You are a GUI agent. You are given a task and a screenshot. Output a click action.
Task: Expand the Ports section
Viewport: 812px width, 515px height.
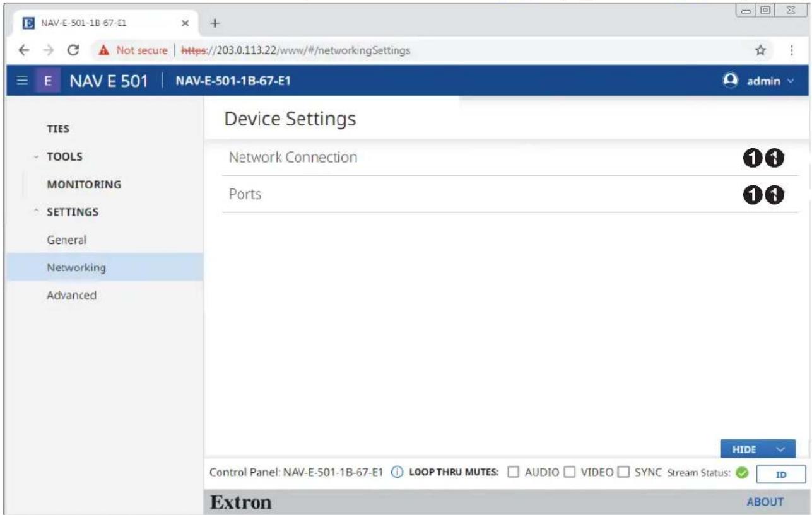click(x=510, y=195)
